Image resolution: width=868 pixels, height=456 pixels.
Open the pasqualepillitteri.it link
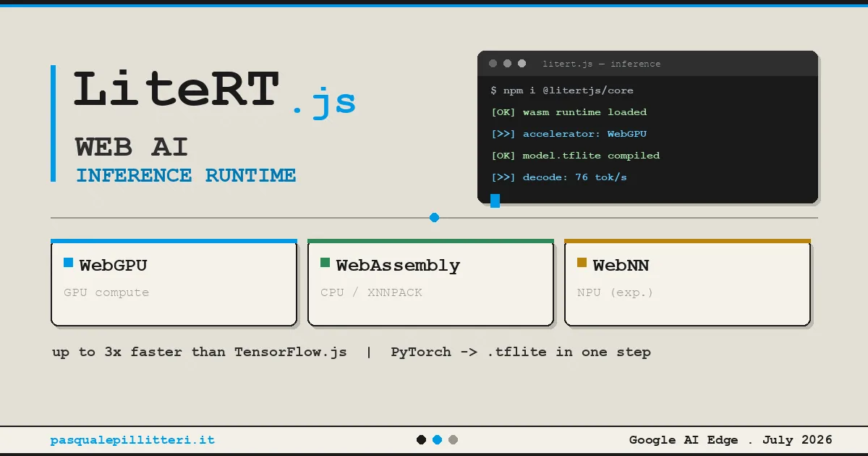pos(132,440)
